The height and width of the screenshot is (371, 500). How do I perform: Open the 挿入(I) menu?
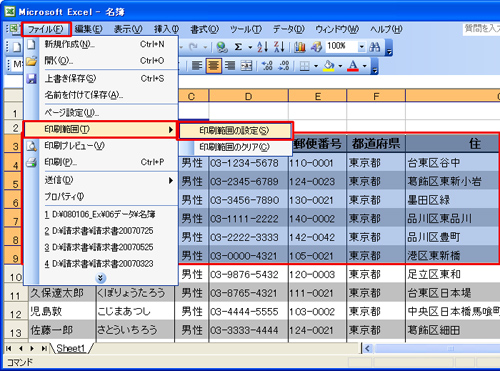click(x=166, y=29)
